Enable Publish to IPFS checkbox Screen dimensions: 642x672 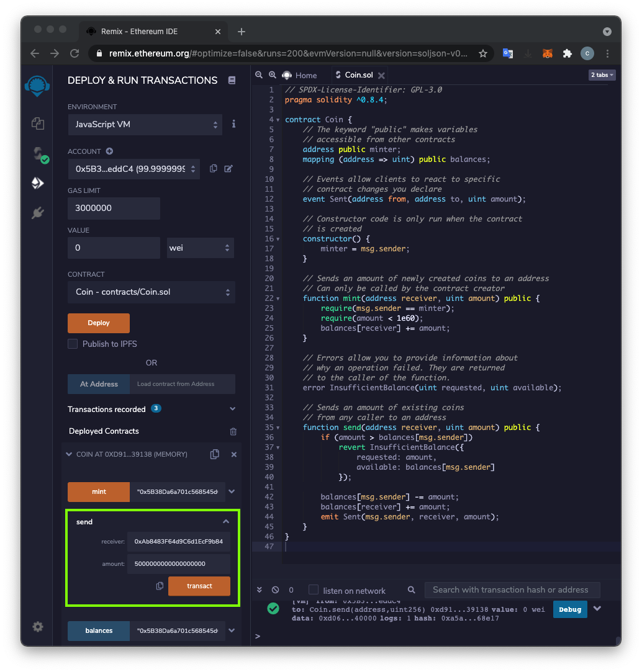click(73, 344)
